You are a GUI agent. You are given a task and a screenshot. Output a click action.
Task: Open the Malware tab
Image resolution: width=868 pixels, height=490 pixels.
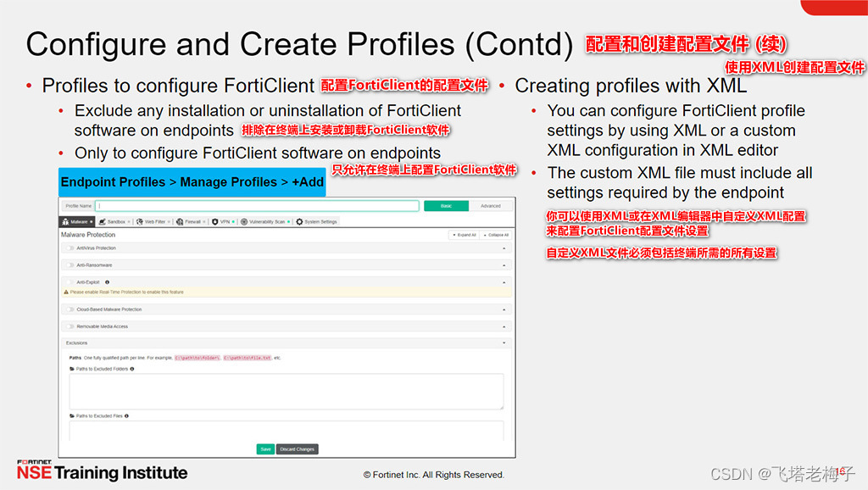pyautogui.click(x=77, y=221)
